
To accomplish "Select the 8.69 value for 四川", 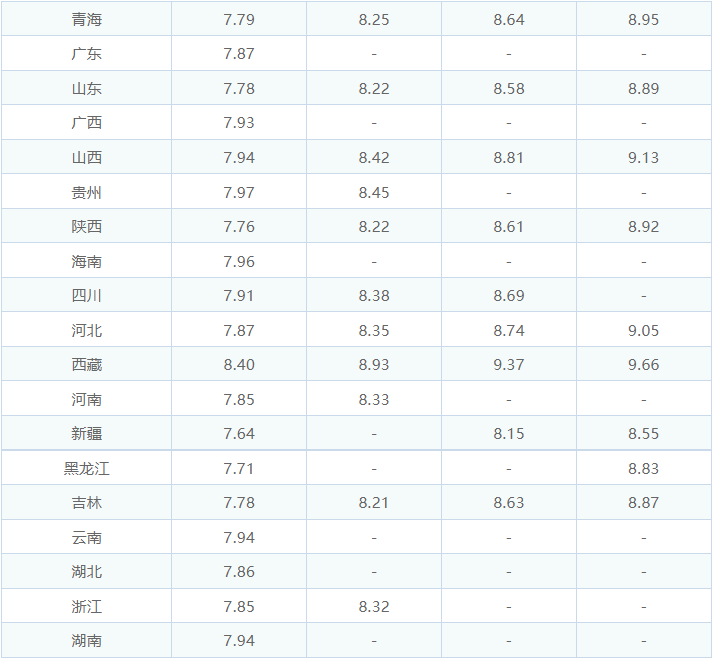I will [x=509, y=296].
